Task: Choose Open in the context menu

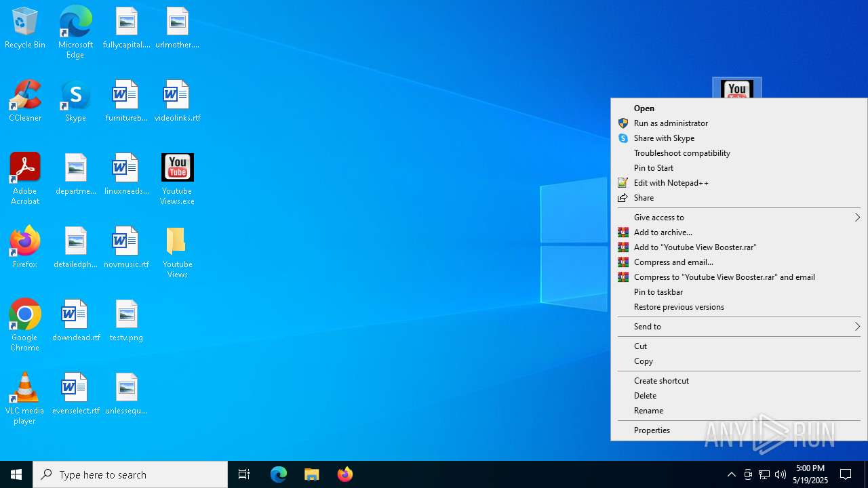Action: (x=739, y=108)
